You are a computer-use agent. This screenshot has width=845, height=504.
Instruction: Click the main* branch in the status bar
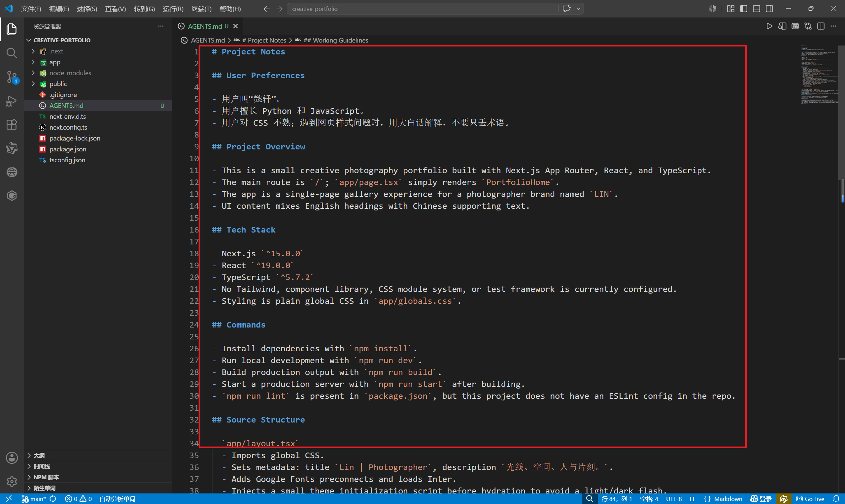[x=34, y=499]
